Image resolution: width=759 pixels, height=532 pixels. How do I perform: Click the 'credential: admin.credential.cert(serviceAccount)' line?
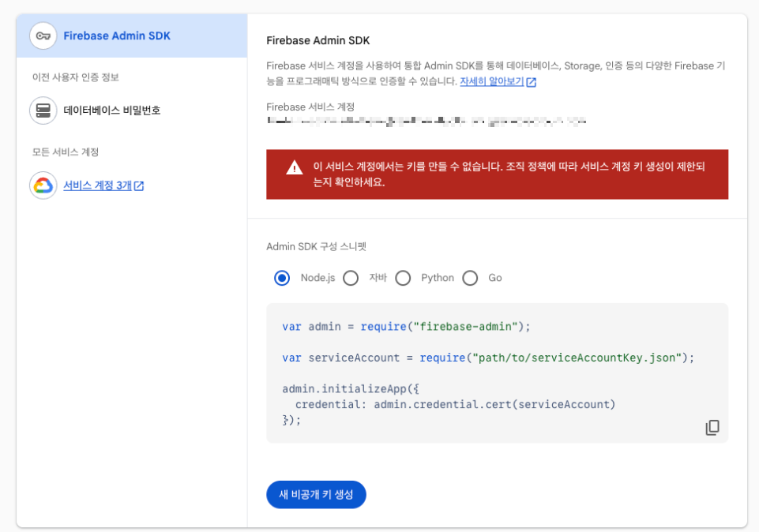tap(455, 404)
